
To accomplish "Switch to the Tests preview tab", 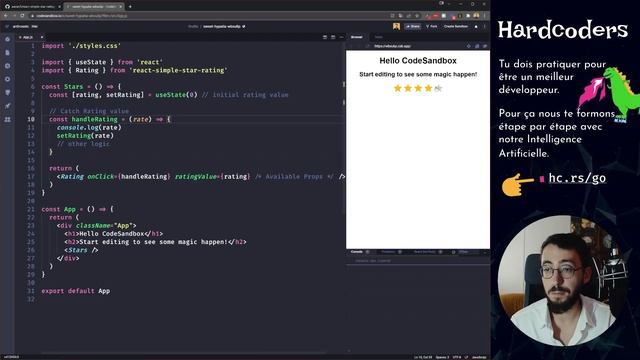I will [x=378, y=37].
